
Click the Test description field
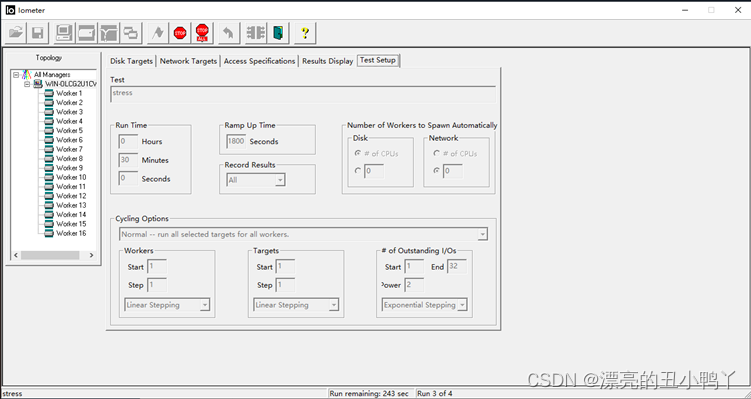tap(303, 93)
